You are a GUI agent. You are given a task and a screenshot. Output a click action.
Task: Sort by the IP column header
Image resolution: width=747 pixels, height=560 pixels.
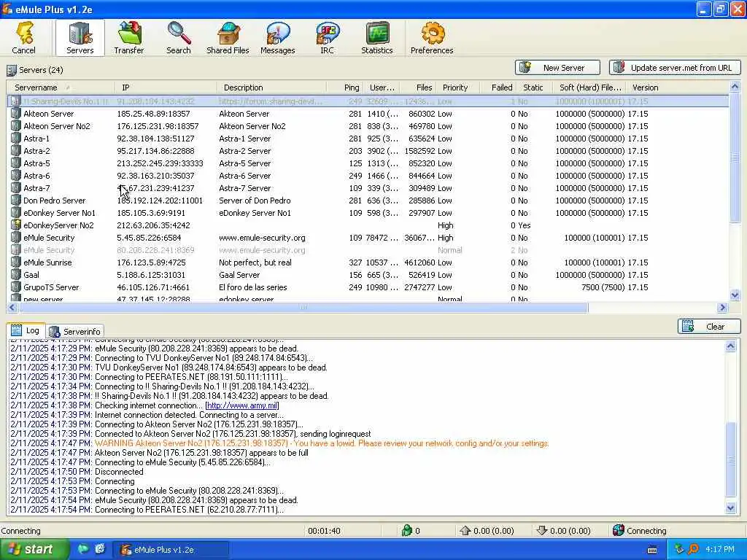(x=166, y=87)
